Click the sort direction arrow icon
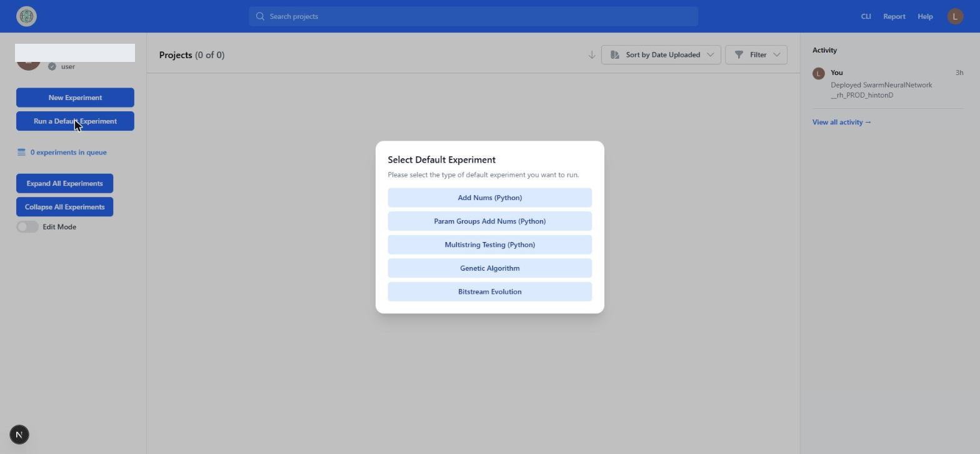Screen dimensions: 980x454 tap(591, 55)
